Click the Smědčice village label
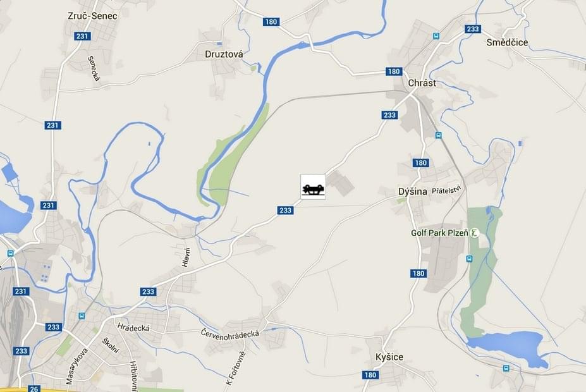 pyautogui.click(x=507, y=42)
